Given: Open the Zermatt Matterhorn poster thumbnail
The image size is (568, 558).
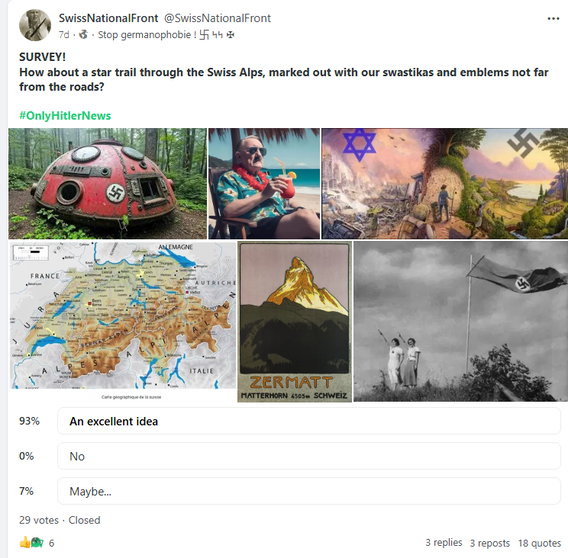Looking at the screenshot, I should point(295,322).
